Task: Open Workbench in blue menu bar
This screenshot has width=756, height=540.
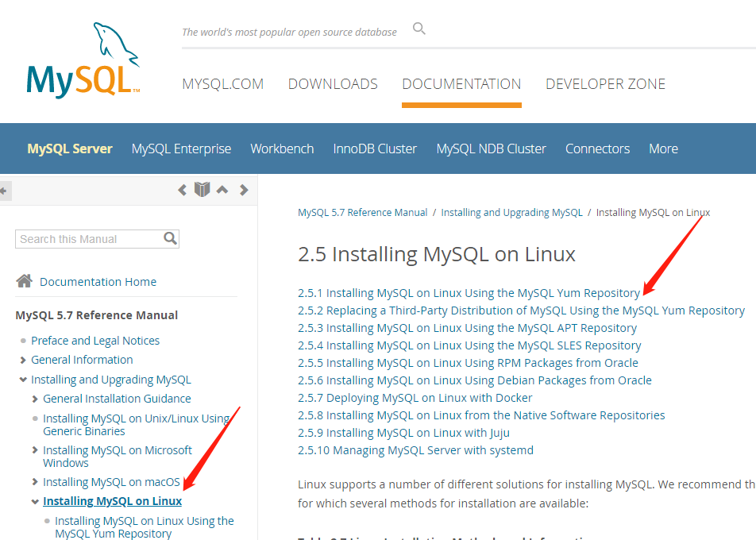Action: pos(282,148)
